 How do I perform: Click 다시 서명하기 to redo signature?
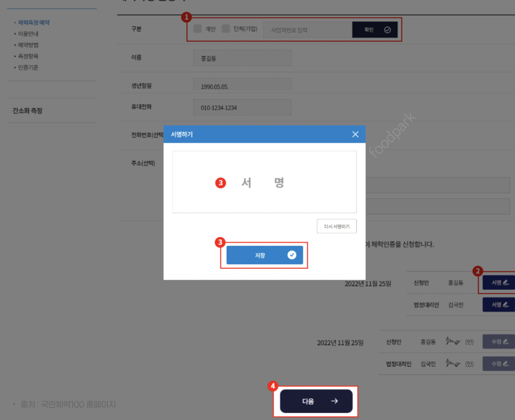pos(337,226)
